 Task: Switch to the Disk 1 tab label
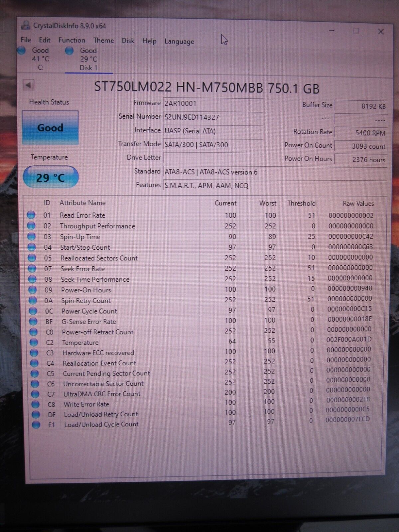click(88, 68)
